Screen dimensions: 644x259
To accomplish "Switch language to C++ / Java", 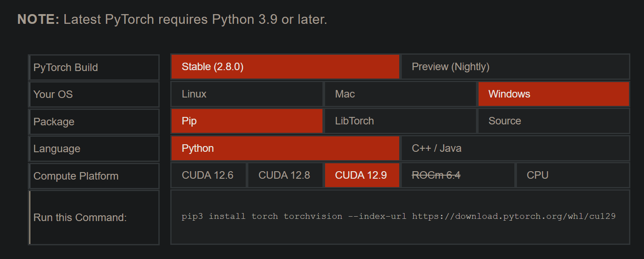I will click(515, 148).
